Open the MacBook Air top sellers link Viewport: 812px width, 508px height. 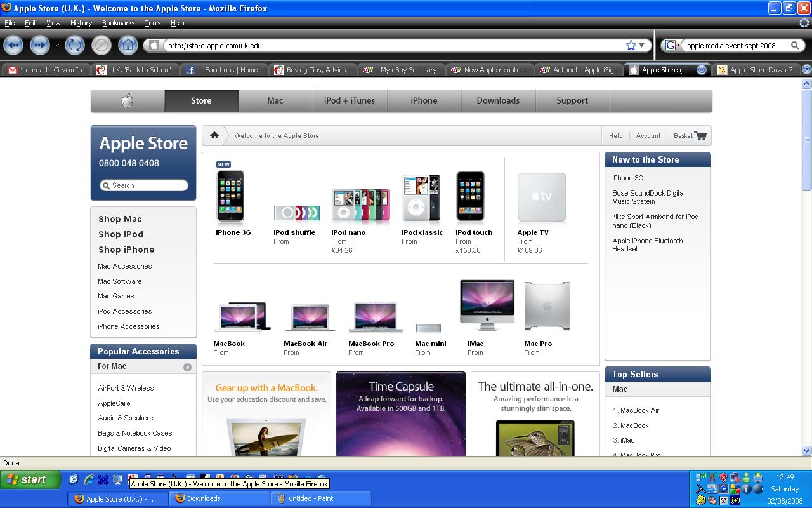638,410
